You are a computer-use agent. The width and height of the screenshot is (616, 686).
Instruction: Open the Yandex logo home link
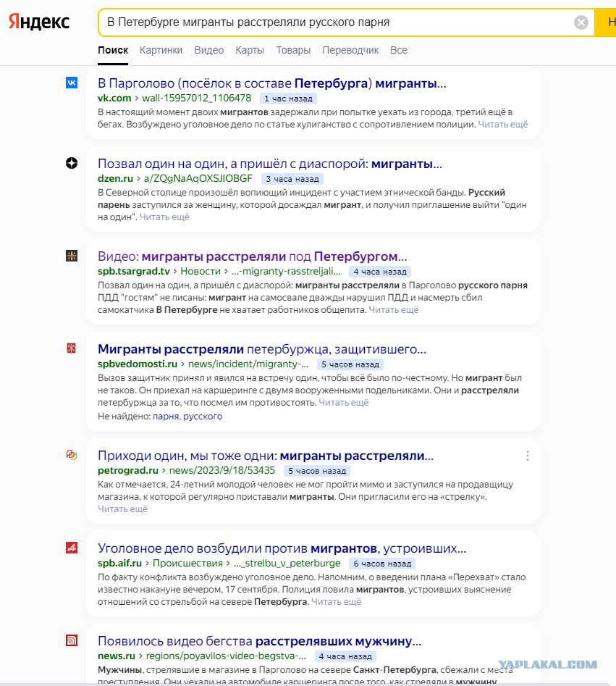39,22
